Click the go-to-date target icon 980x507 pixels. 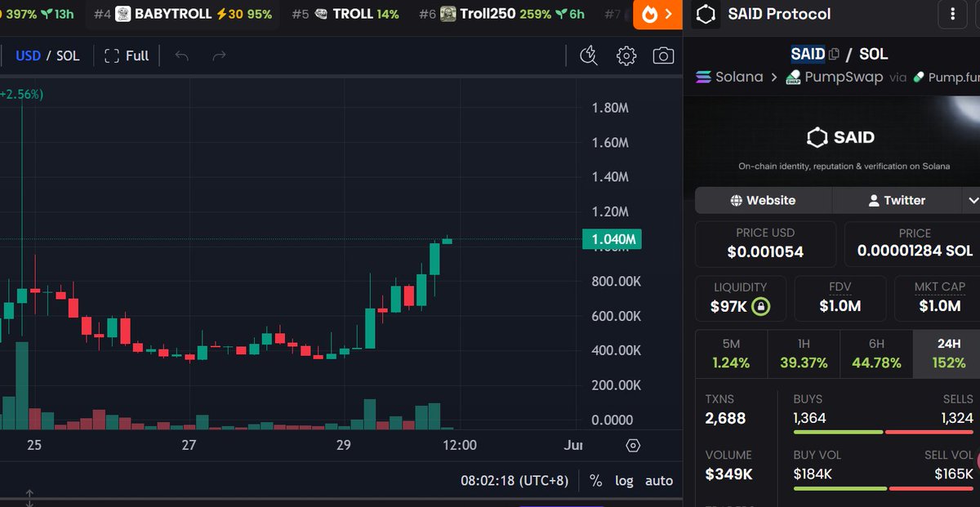coord(633,446)
